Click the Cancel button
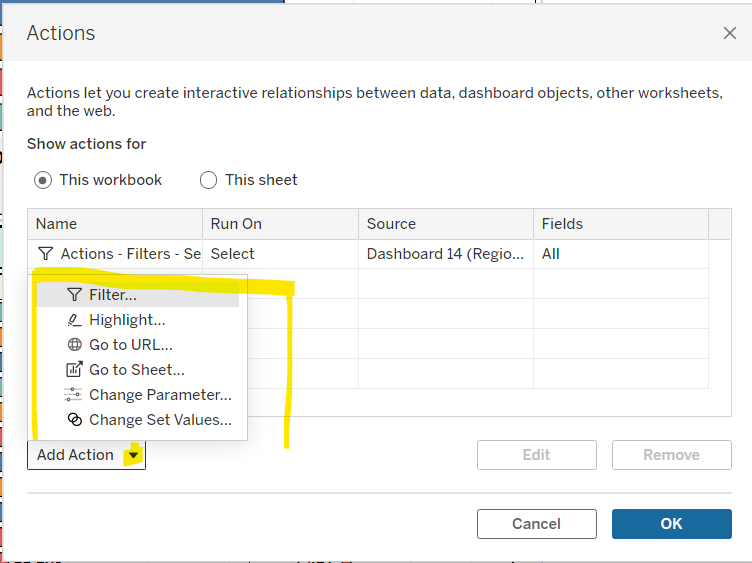Screen dimensions: 752x563 coord(537,524)
